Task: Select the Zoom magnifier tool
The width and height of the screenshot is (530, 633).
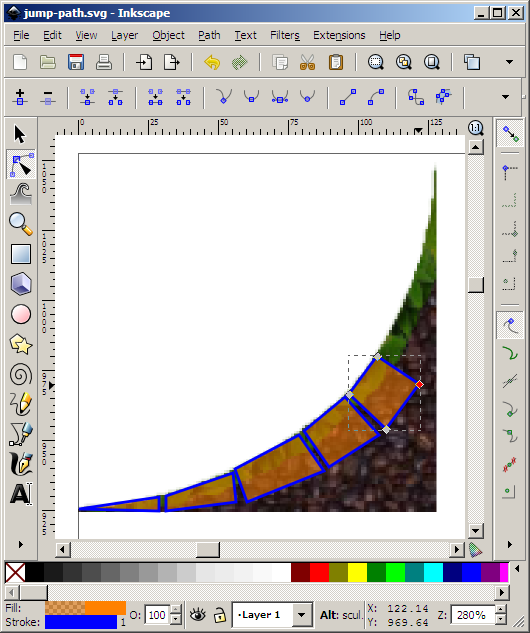Action: click(x=21, y=224)
